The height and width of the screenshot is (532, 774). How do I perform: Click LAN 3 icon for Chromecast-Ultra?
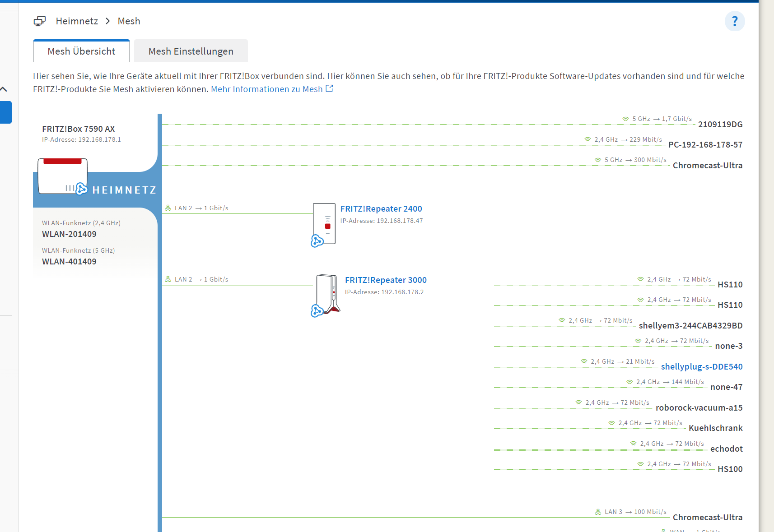598,512
